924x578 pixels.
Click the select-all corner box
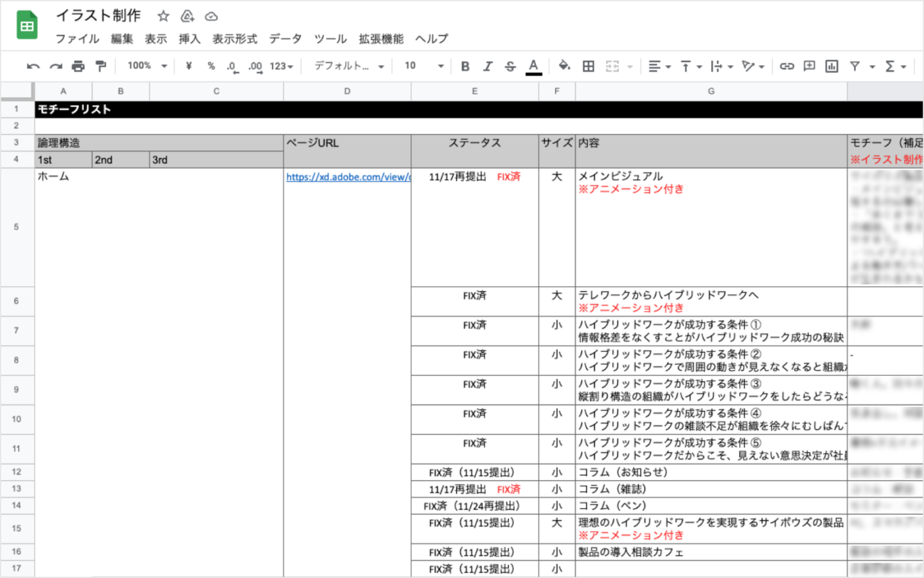(16, 91)
